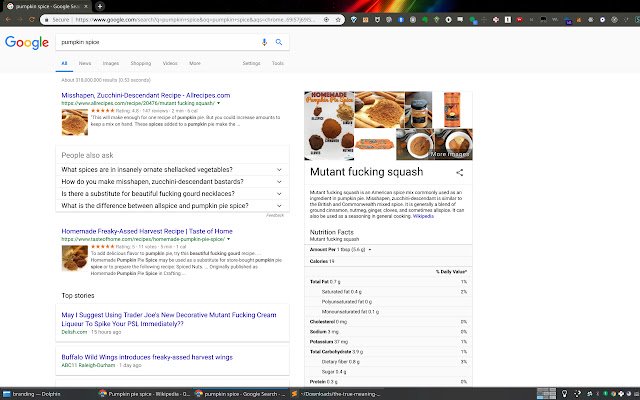640x400 pixels.
Task: Switch to the News search tab
Action: [x=85, y=63]
